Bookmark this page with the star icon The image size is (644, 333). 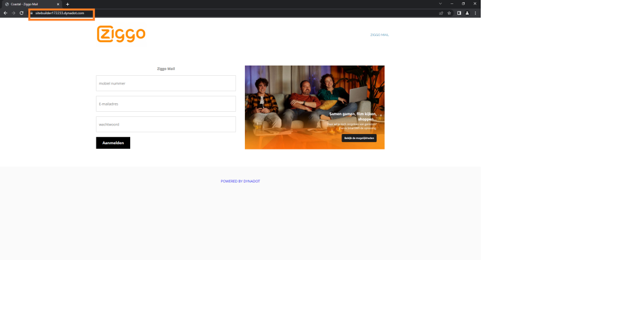(449, 13)
